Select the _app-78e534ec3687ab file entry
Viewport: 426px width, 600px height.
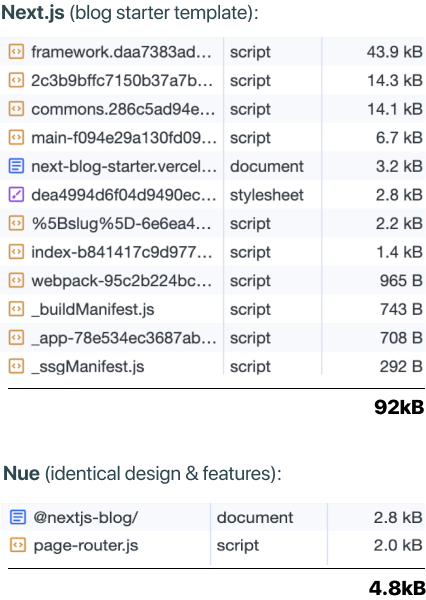coord(124,338)
